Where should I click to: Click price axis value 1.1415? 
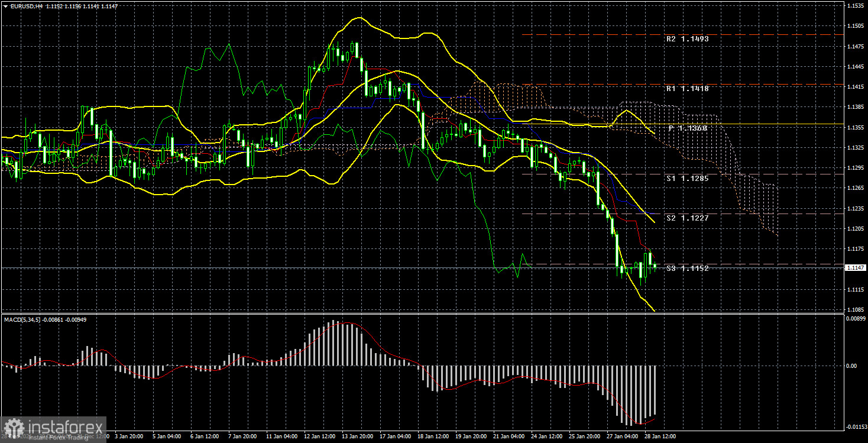pyautogui.click(x=854, y=86)
